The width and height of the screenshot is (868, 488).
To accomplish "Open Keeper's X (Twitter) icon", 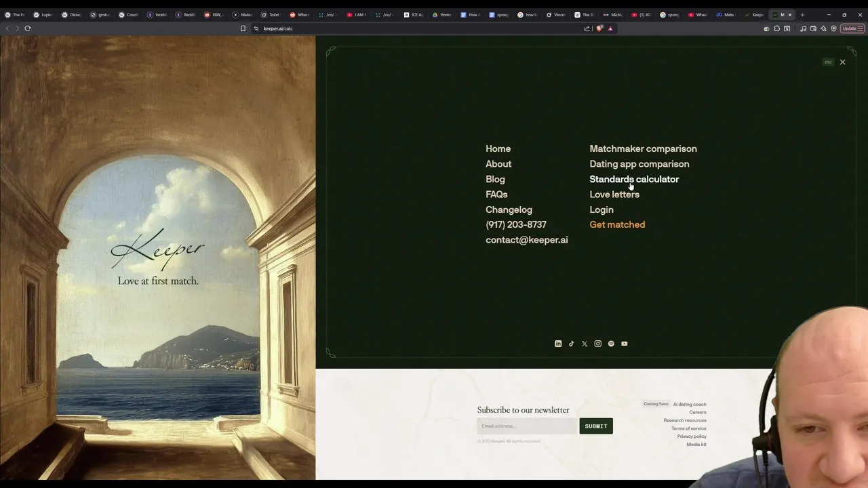I will (x=585, y=344).
